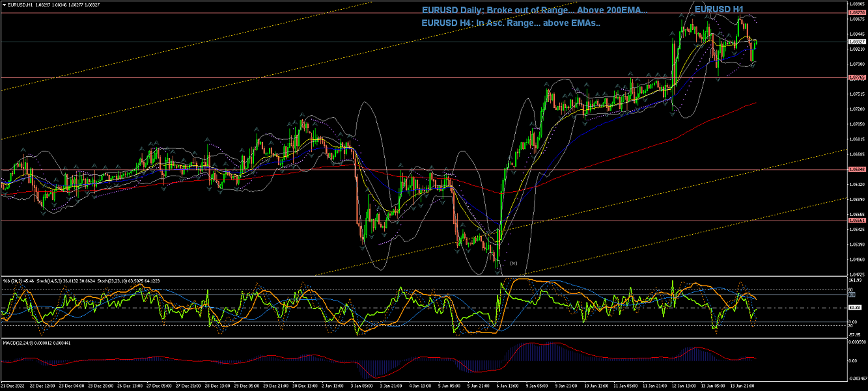868x391 pixels.
Task: Click the 1.08675 value on price axis
Action: pos(856,18)
